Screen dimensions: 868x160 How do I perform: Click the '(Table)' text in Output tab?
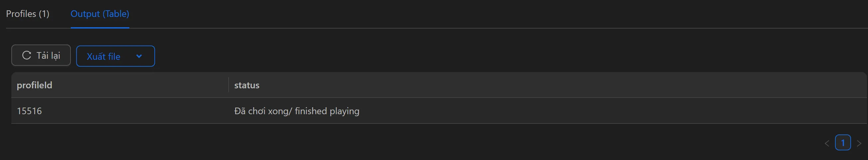click(x=115, y=14)
